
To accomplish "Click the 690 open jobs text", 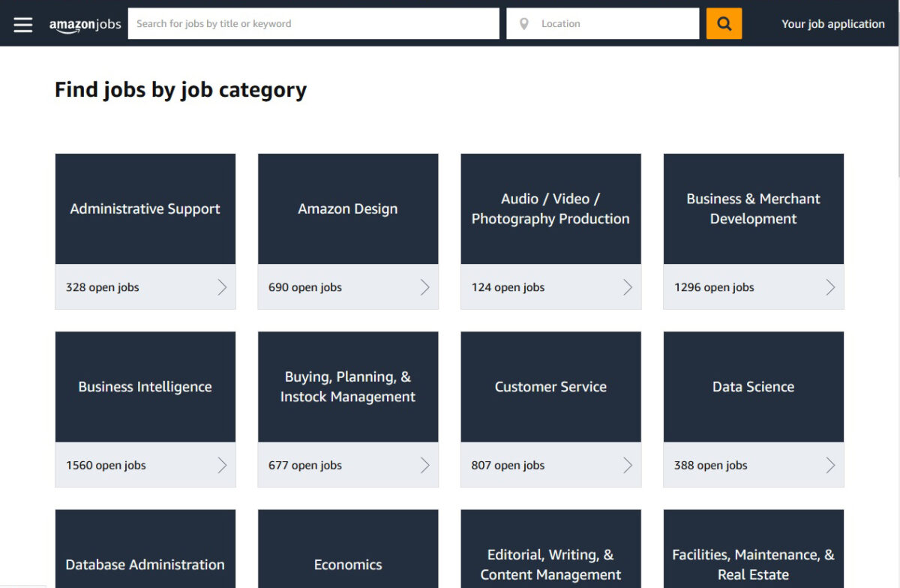I will click(x=305, y=287).
